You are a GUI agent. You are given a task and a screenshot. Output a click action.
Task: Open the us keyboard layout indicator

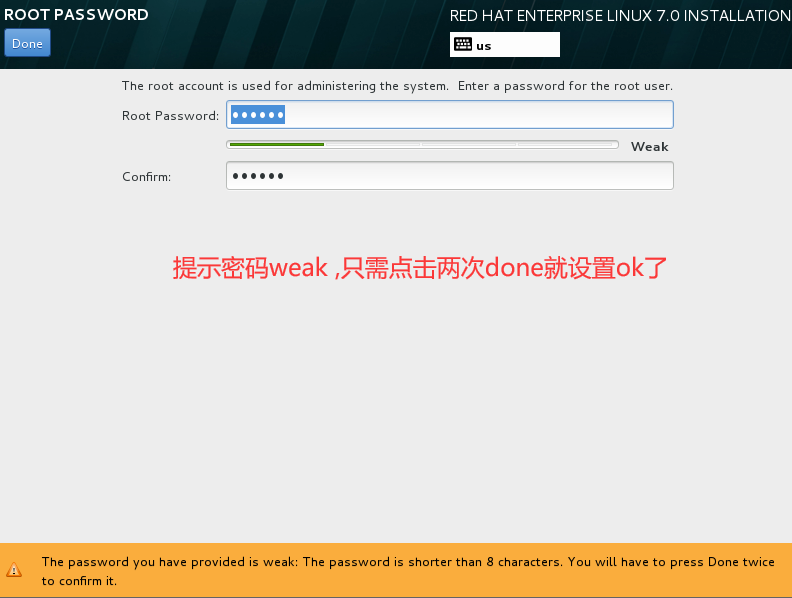click(505, 45)
